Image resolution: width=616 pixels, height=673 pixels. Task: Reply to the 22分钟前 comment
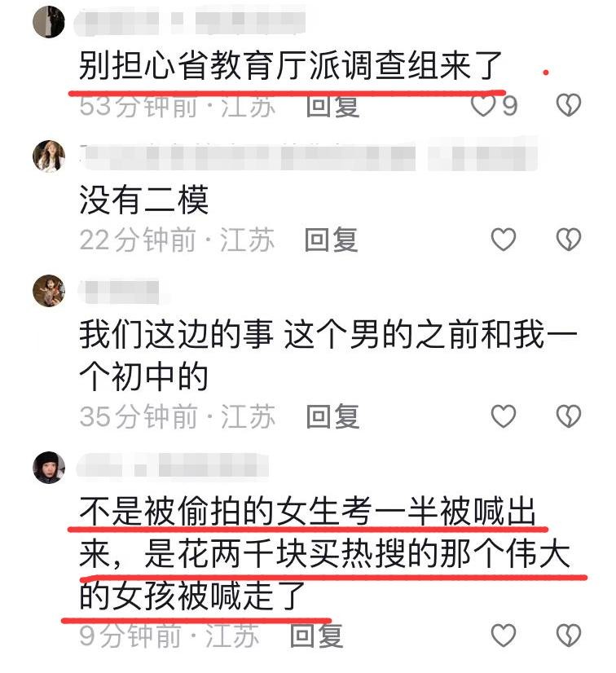332,240
